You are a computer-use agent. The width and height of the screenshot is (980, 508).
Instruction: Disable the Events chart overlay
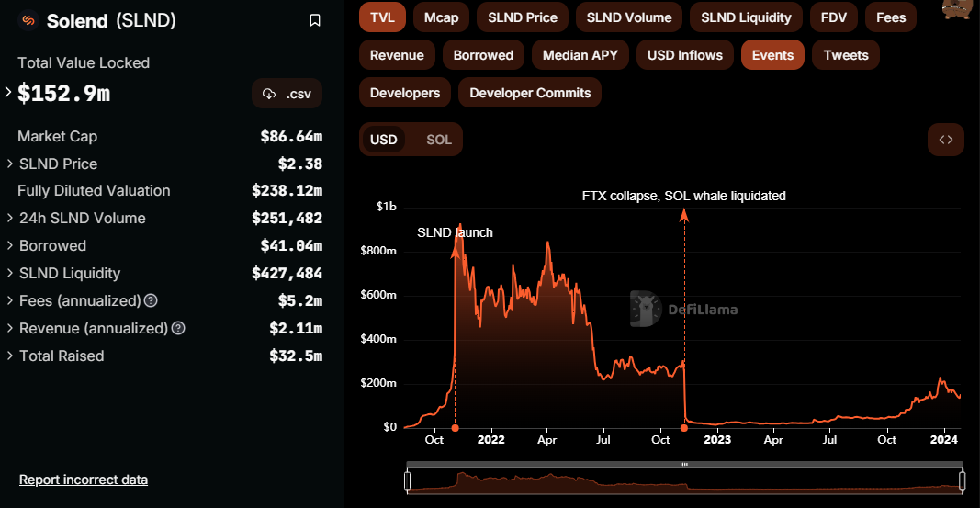point(772,55)
